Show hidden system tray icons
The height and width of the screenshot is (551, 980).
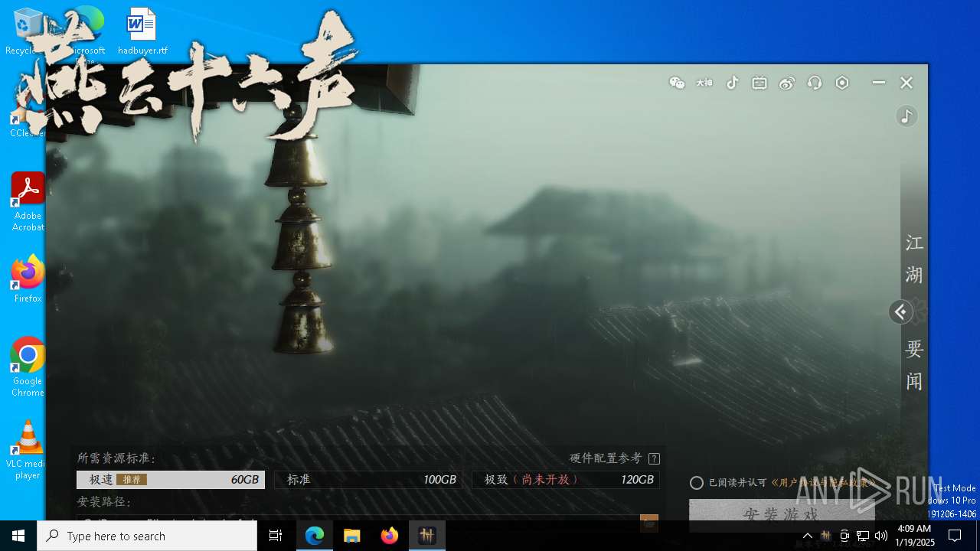tap(807, 536)
